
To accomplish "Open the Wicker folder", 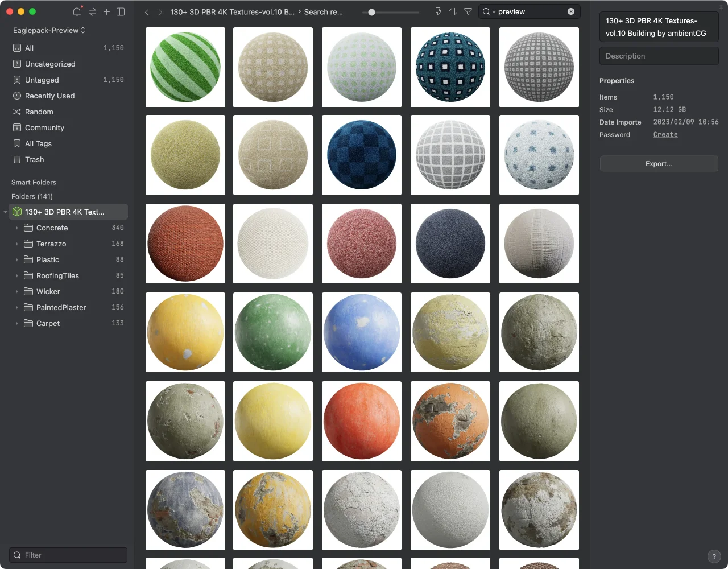I will tap(68, 291).
